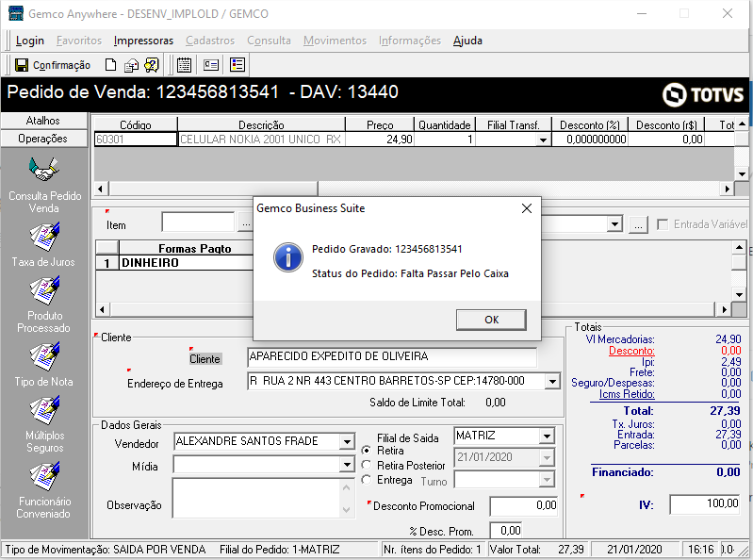
Task: Select the Entrega radio button
Action: tap(367, 479)
